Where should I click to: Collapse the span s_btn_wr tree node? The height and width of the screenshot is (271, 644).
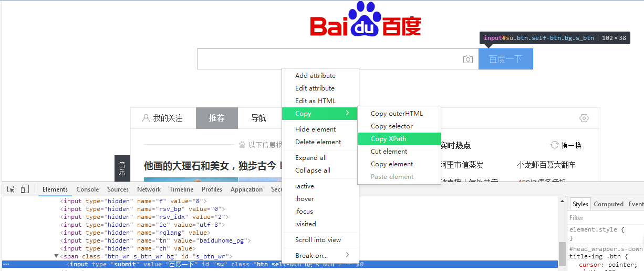57,256
